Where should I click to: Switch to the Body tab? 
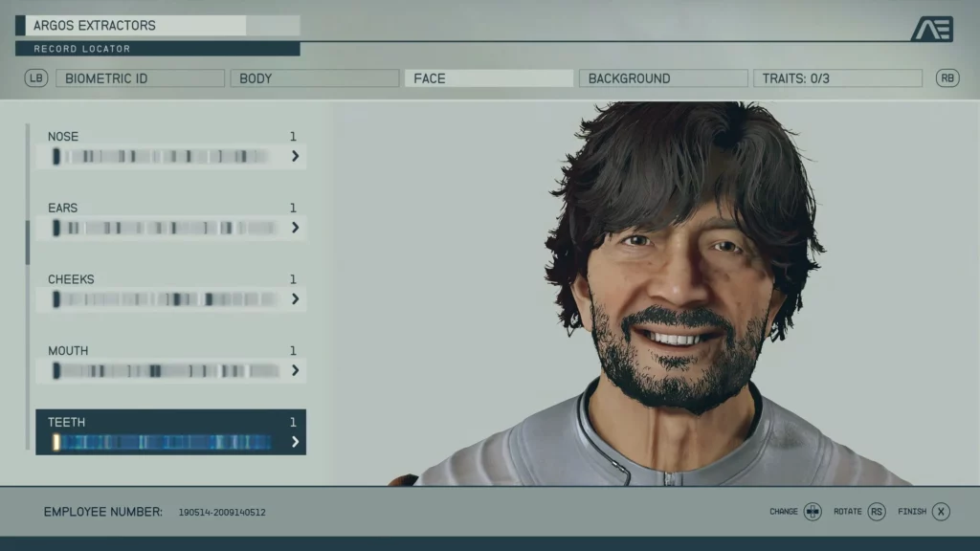click(x=314, y=78)
